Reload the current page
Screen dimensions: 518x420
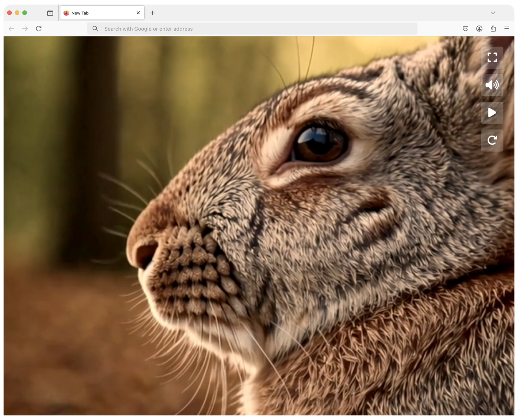39,29
